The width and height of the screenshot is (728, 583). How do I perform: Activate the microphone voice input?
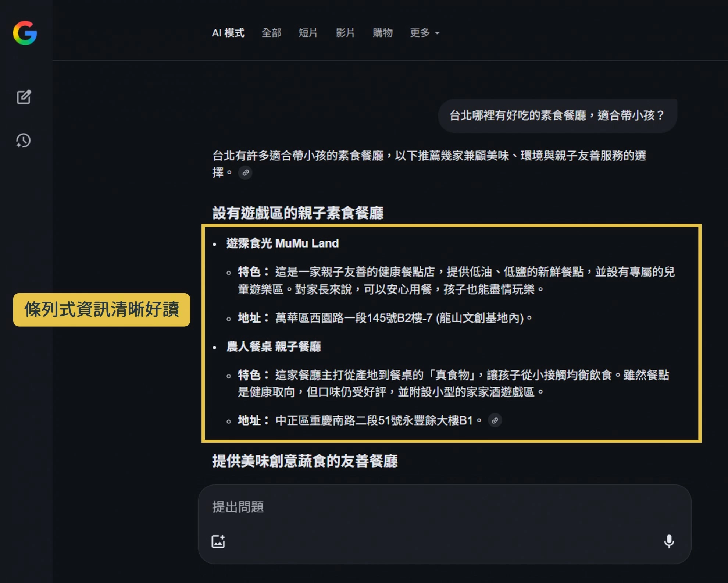pos(669,541)
